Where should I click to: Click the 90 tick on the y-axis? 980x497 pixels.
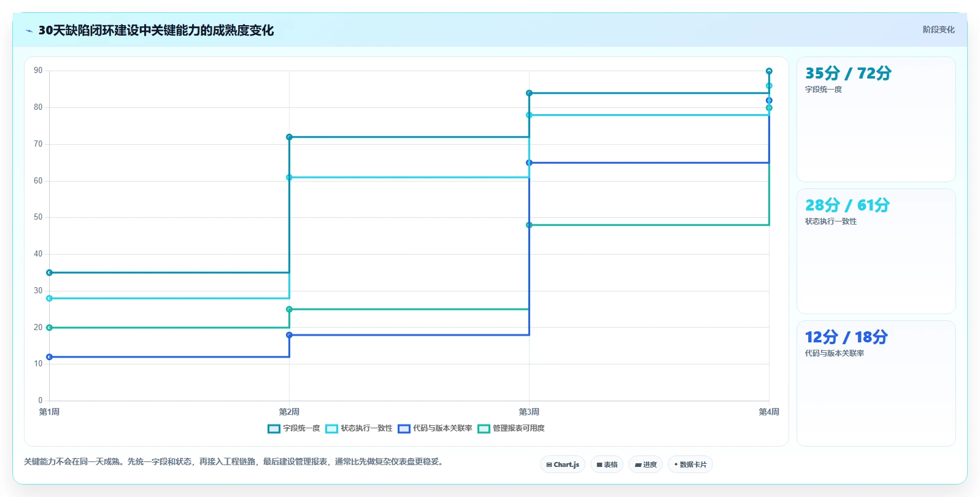click(x=38, y=71)
